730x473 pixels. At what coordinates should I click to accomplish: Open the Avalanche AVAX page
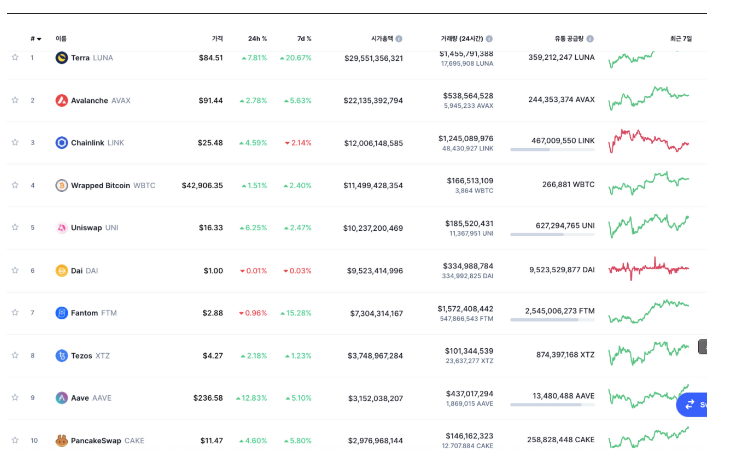[x=101, y=101]
